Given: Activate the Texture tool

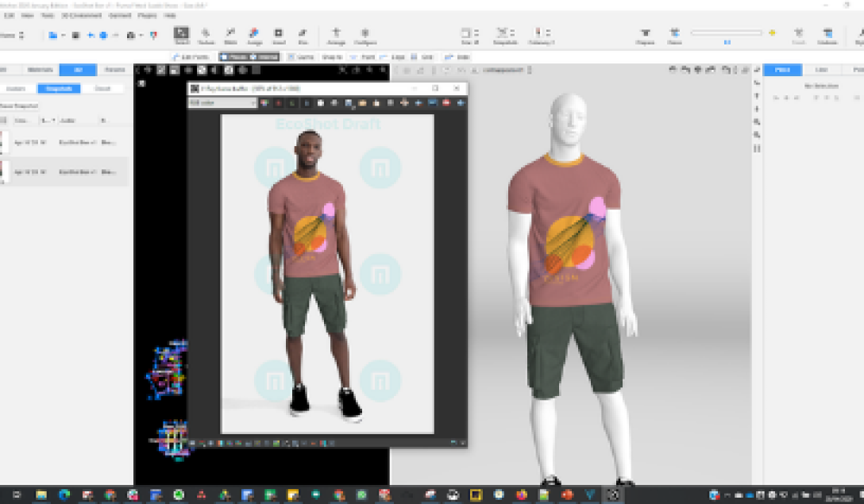Looking at the screenshot, I should 206,35.
